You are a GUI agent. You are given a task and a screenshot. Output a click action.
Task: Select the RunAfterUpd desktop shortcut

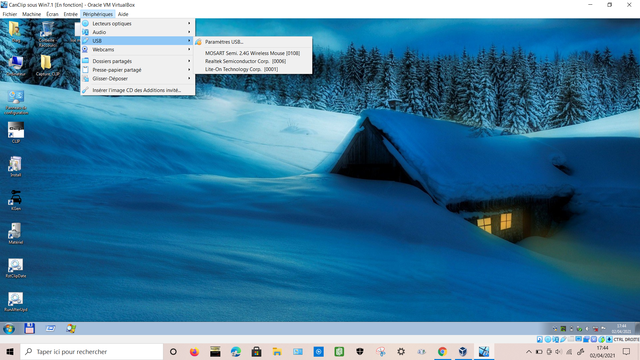16,301
